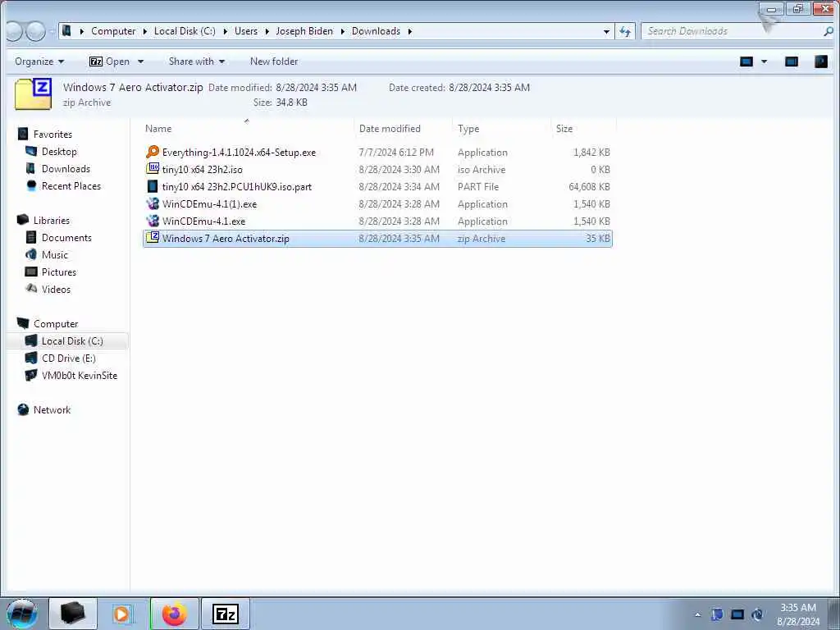Focus the Search Downloads field
840x630 pixels.
pos(733,31)
